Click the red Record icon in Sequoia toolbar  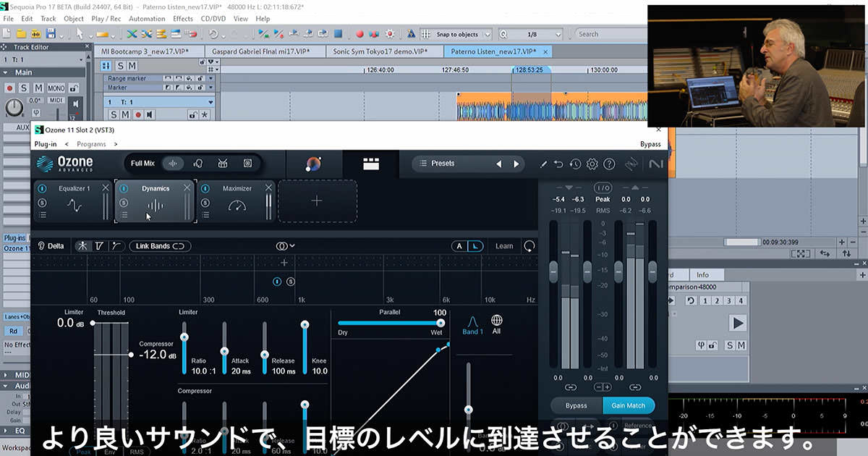point(359,34)
